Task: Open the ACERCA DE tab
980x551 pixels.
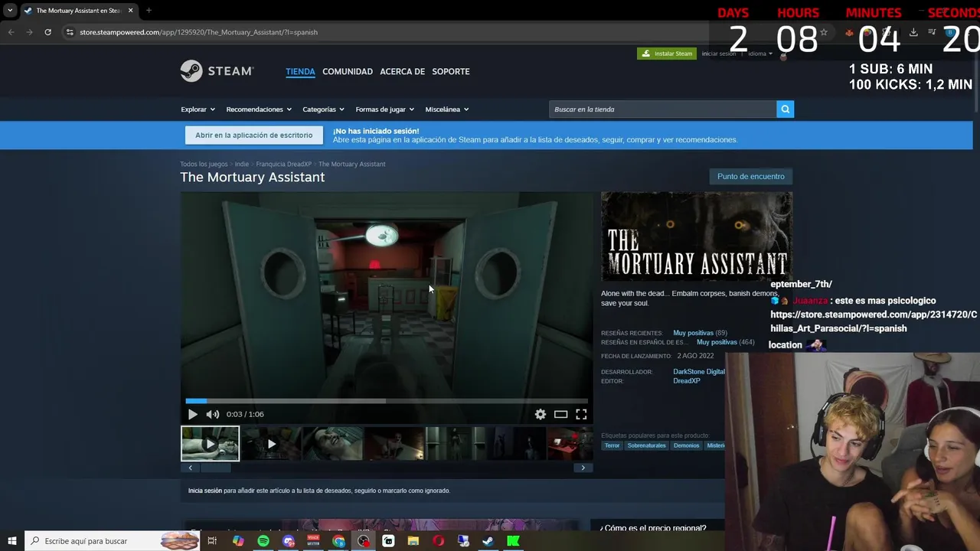Action: (x=402, y=71)
